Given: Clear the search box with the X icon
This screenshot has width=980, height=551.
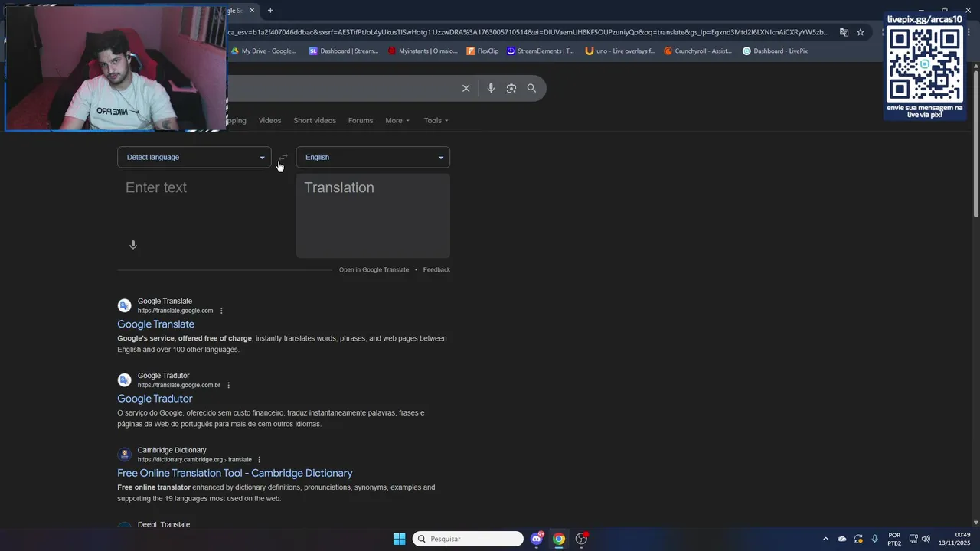Looking at the screenshot, I should pos(465,88).
